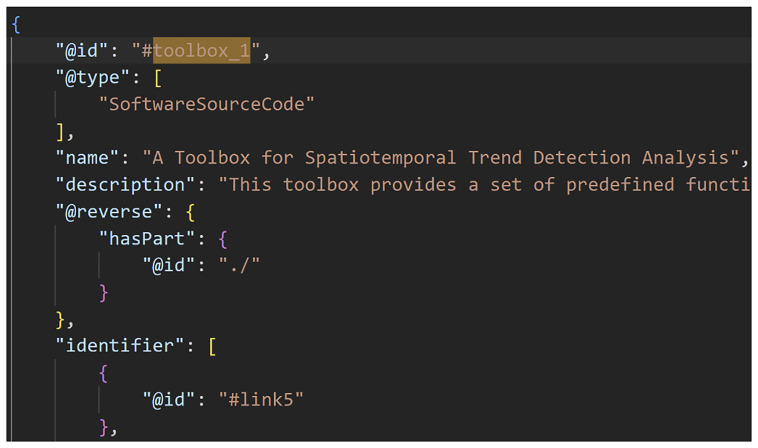Click the "@id" key beside "#link5"

pyautogui.click(x=169, y=401)
